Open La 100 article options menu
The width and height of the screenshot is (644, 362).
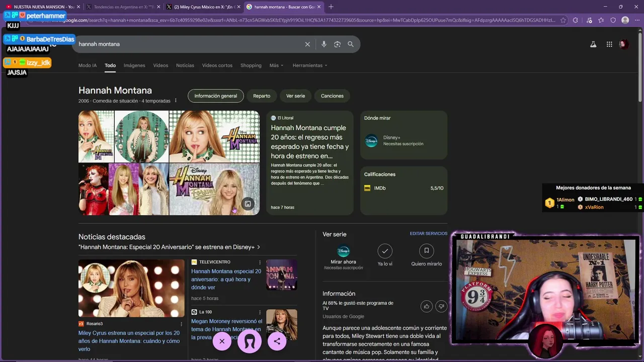tap(260, 312)
